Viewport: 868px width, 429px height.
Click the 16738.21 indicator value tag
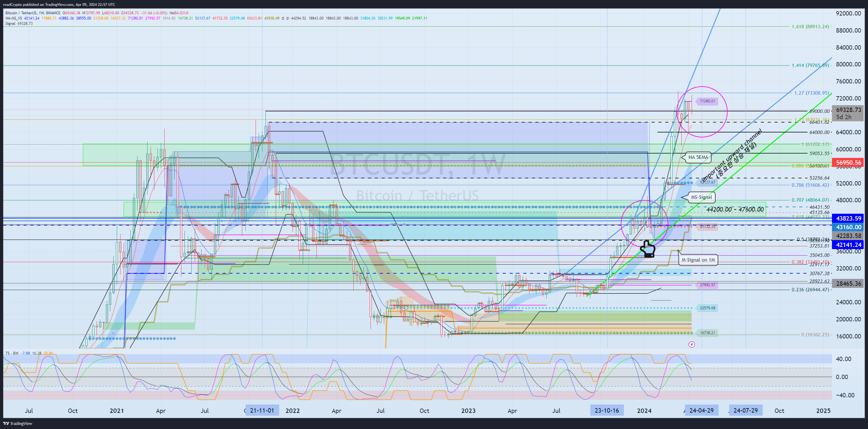point(707,333)
